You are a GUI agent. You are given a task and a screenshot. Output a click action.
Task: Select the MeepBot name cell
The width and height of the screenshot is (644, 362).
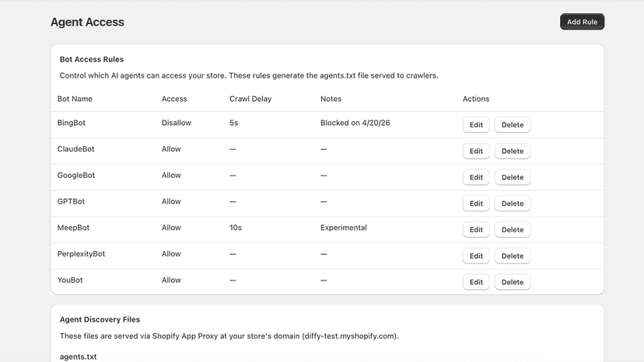(x=74, y=228)
